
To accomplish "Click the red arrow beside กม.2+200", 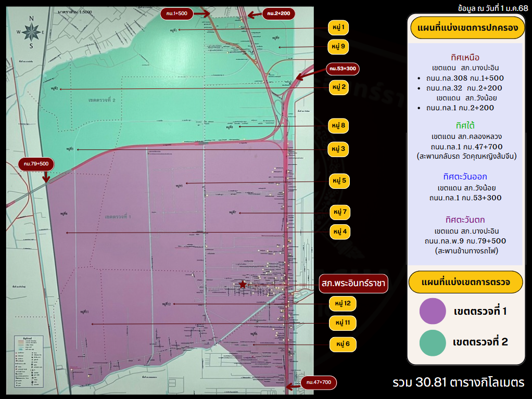I will (x=253, y=15).
